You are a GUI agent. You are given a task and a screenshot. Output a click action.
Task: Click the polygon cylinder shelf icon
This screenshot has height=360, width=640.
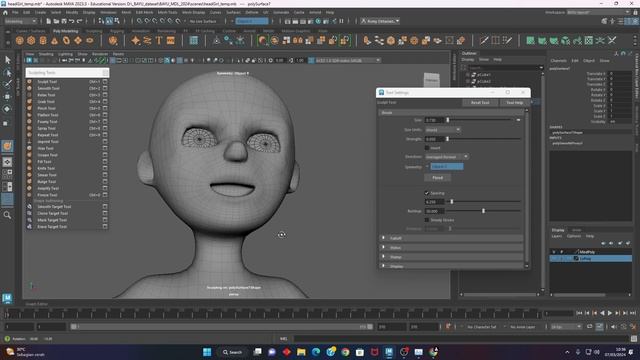point(43,40)
